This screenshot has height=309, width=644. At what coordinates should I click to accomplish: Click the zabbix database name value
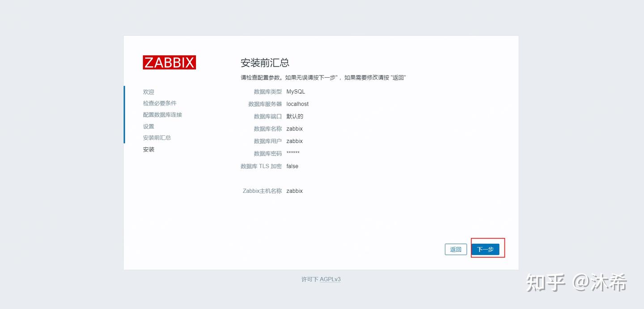click(x=294, y=129)
